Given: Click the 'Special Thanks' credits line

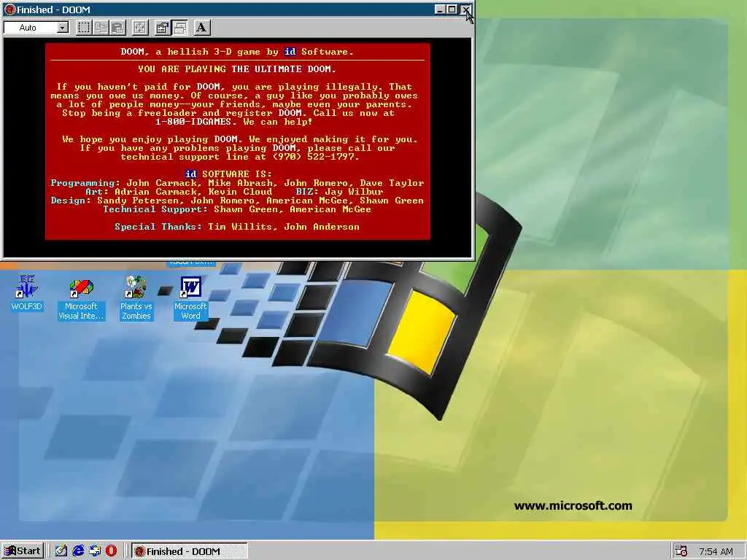Looking at the screenshot, I should tap(237, 227).
